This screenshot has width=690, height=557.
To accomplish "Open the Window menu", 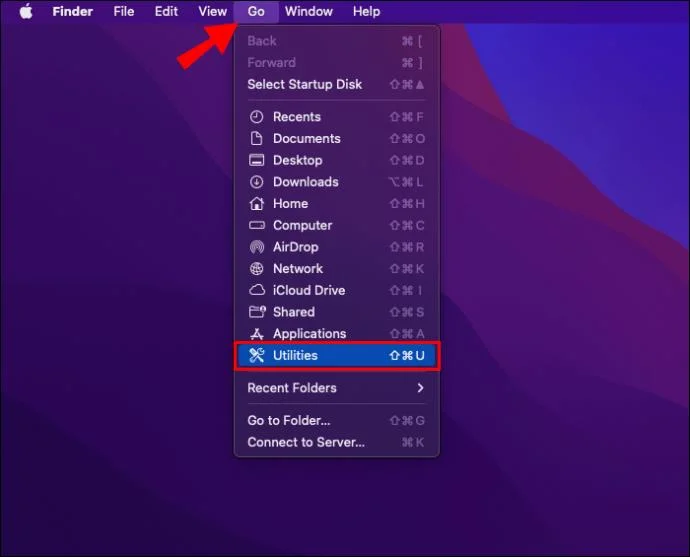I will 308,11.
